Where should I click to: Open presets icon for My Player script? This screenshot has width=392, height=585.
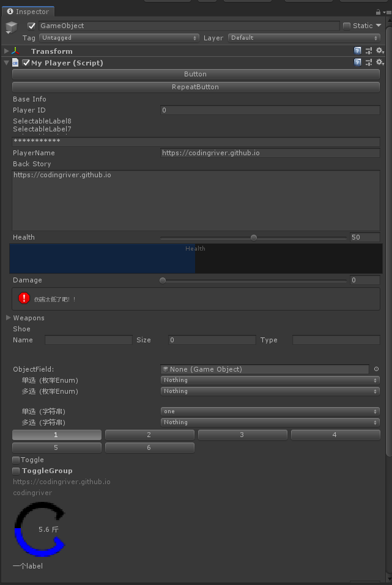click(369, 62)
